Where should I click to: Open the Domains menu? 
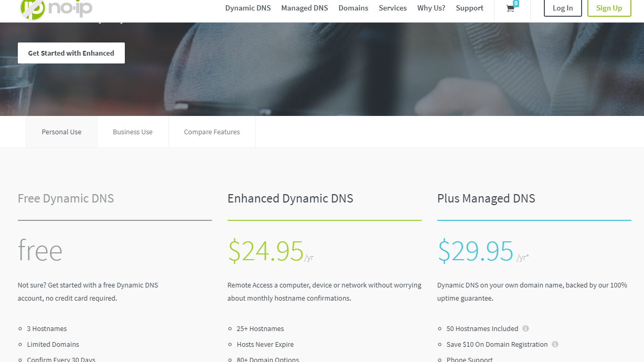[x=353, y=8]
